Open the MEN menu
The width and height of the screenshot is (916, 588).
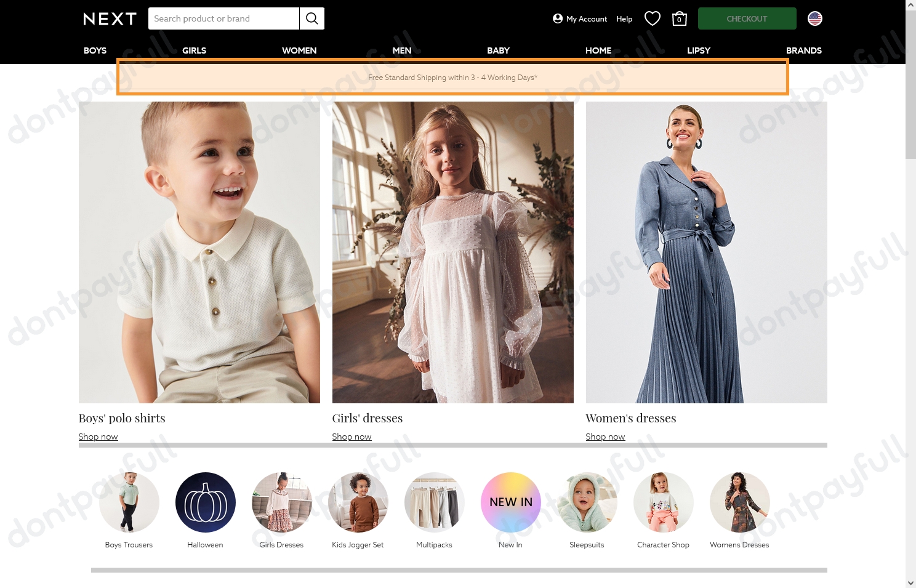tap(402, 50)
